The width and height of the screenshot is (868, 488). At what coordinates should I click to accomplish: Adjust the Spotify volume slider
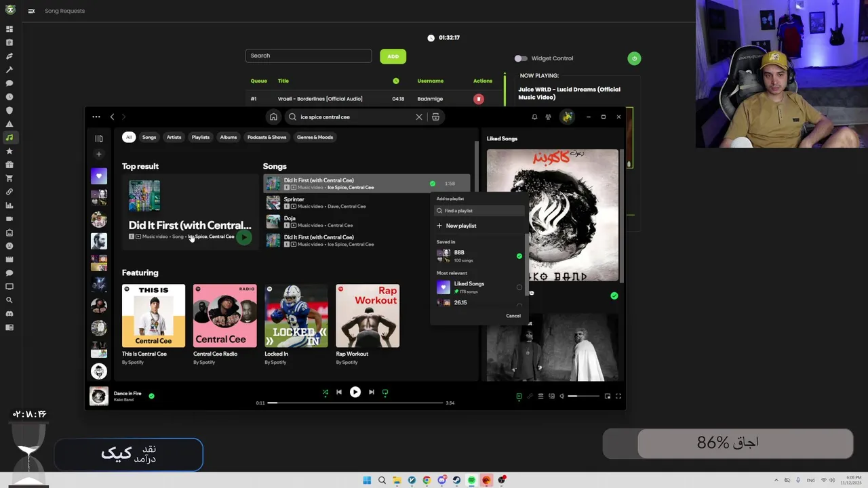584,396
